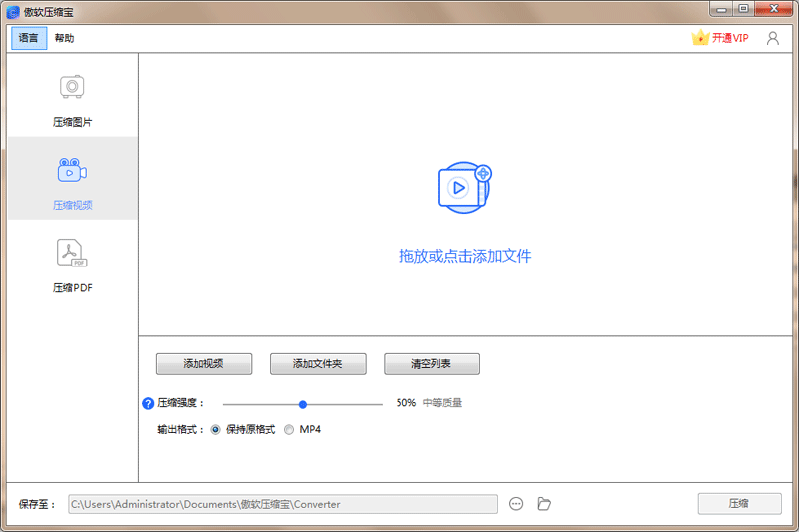Click the 清空列表 button
Screen dimensions: 799x532
click(x=431, y=364)
